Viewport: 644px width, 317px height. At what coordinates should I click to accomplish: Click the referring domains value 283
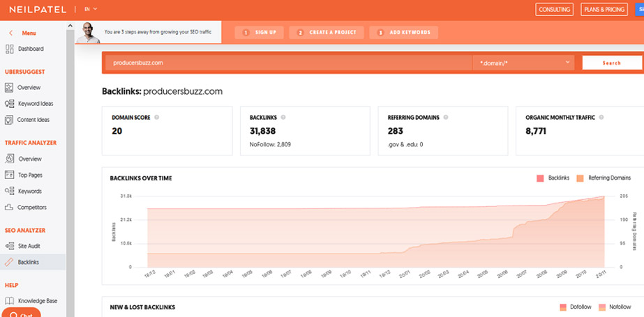(x=395, y=131)
